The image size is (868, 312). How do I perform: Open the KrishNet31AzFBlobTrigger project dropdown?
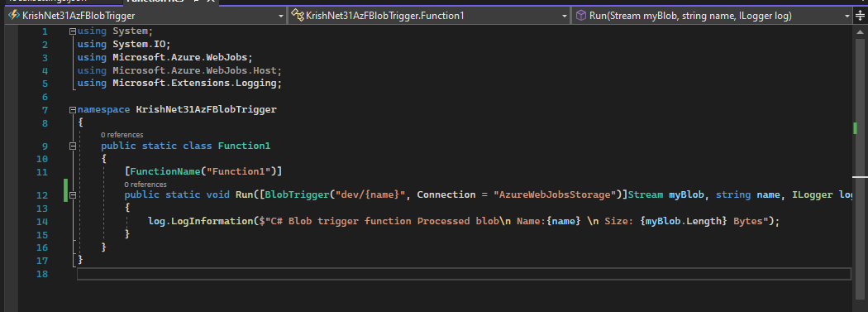pyautogui.click(x=145, y=16)
